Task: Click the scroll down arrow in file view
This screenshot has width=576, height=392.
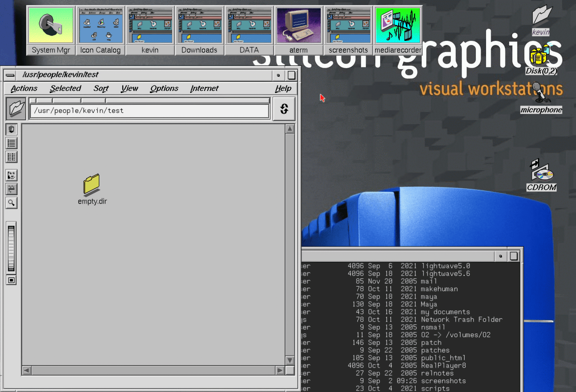Action: (x=290, y=360)
